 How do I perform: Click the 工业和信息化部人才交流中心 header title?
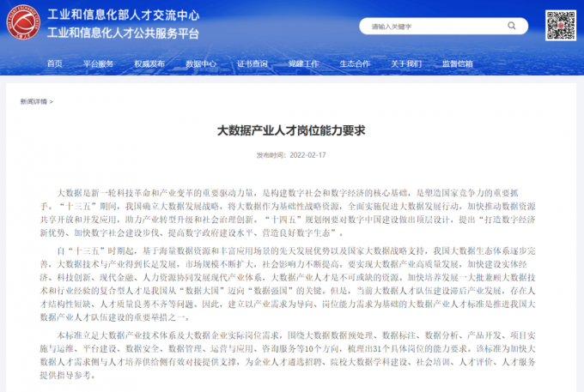pos(124,15)
